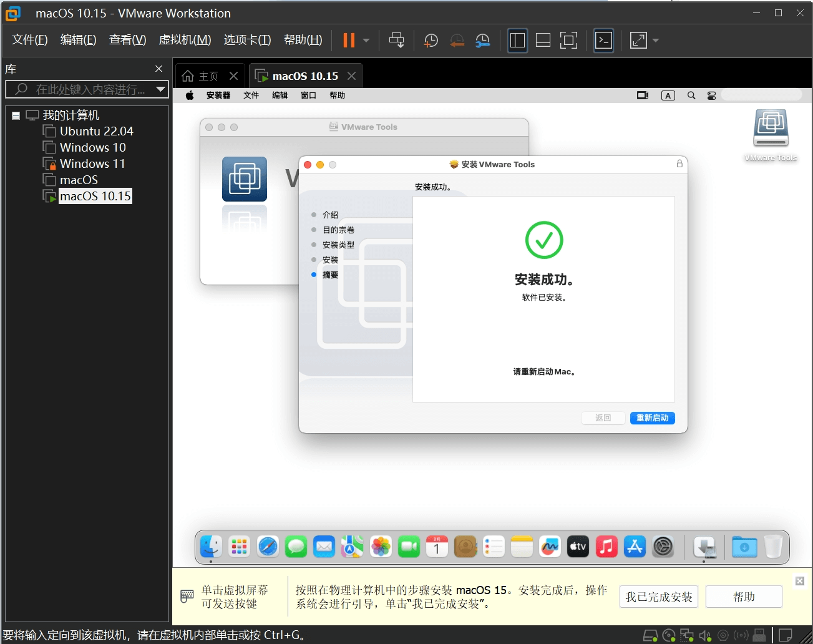
Task: Open App Store in the Dock
Action: pos(635,547)
